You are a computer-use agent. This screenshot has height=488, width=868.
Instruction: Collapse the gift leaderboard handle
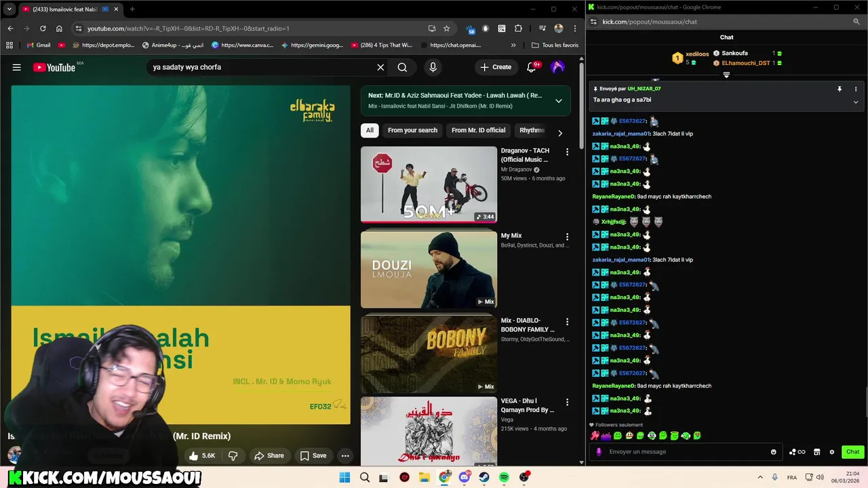(726, 75)
